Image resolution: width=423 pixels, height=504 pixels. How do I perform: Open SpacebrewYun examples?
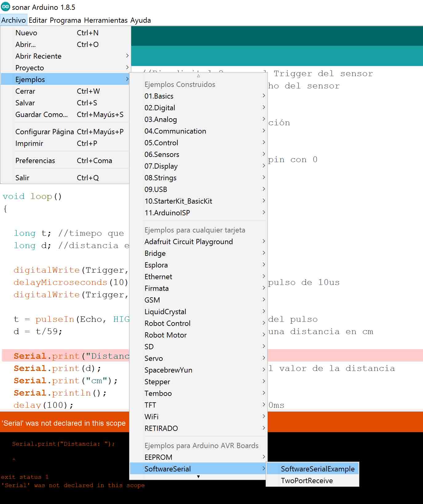coord(198,370)
